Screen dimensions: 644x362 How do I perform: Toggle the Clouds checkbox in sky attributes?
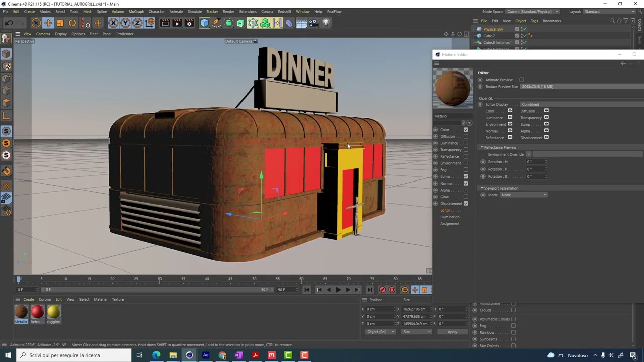[513, 310]
